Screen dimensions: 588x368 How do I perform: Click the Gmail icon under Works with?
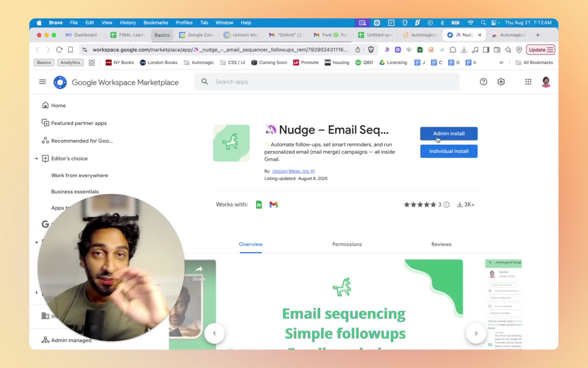pos(274,204)
